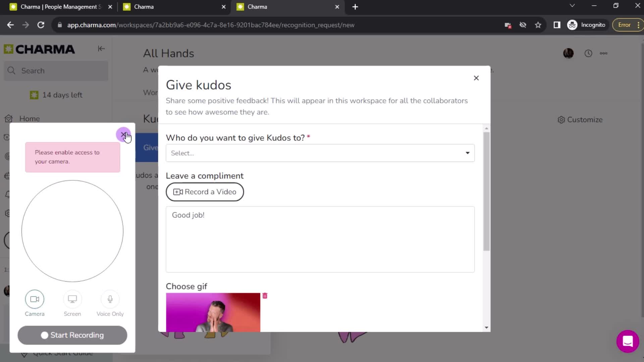Open the workspace history clock icon
The image size is (644, 362).
tap(588, 53)
